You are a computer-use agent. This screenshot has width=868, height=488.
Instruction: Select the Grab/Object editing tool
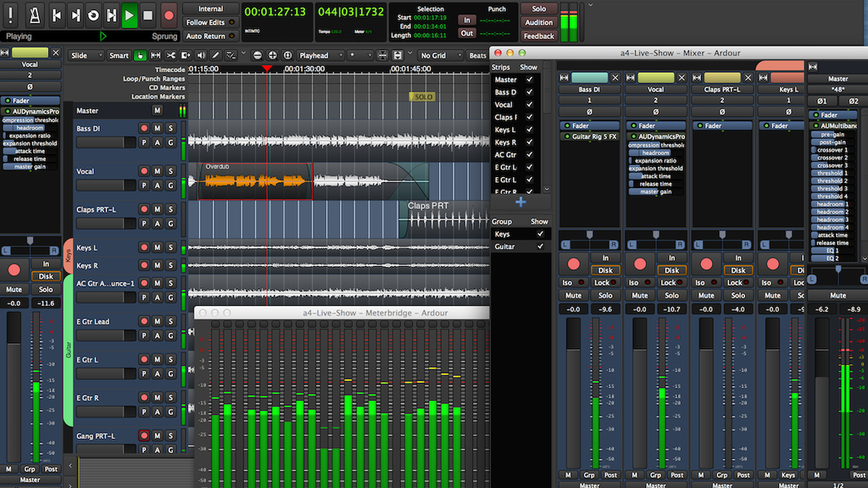coord(139,54)
